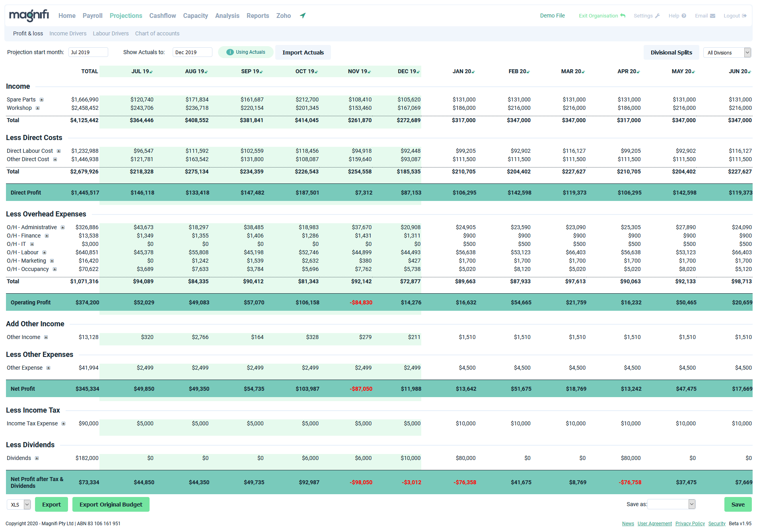Click the lock icon beside AUG 19
This screenshot has height=532, width=757.
[206, 72]
